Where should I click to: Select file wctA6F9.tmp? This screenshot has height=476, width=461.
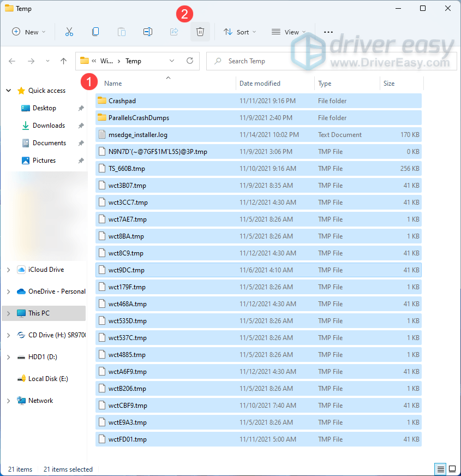[258, 372]
